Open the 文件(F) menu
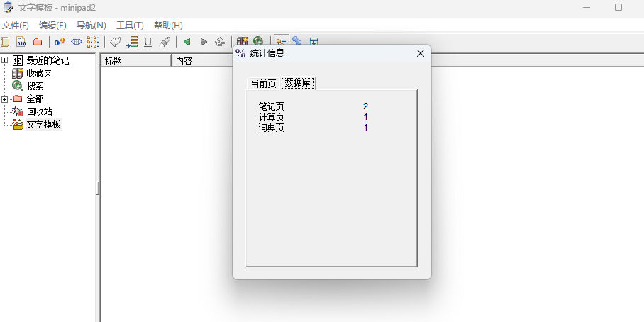 click(x=15, y=26)
